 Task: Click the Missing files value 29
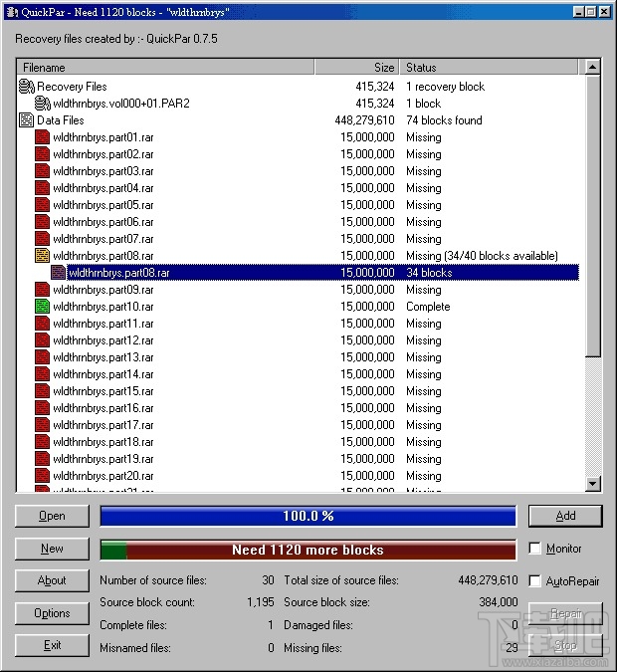click(x=512, y=647)
